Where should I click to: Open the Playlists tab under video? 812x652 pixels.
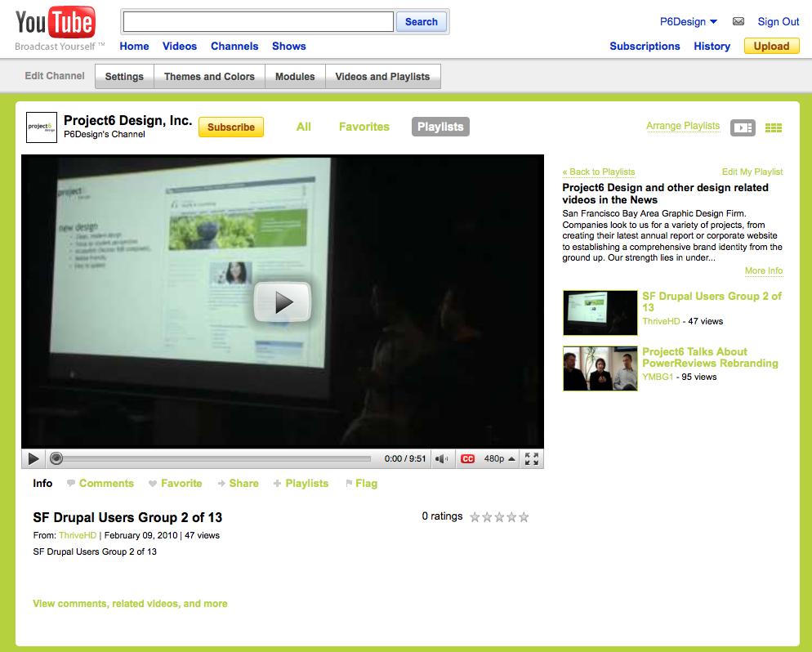301,483
